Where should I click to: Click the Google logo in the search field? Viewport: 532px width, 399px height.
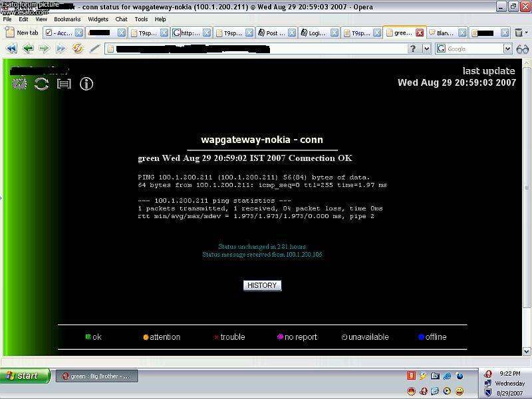441,49
